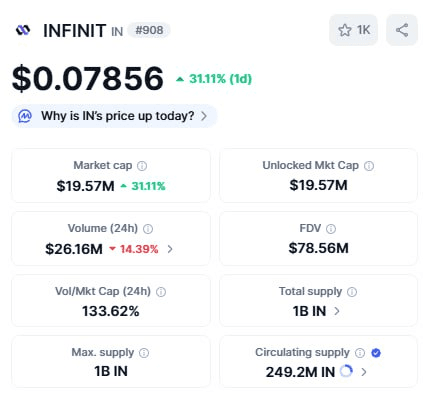This screenshot has height=393, width=423.
Task: Add INFINIT to watchlist via the star button
Action: (x=353, y=30)
